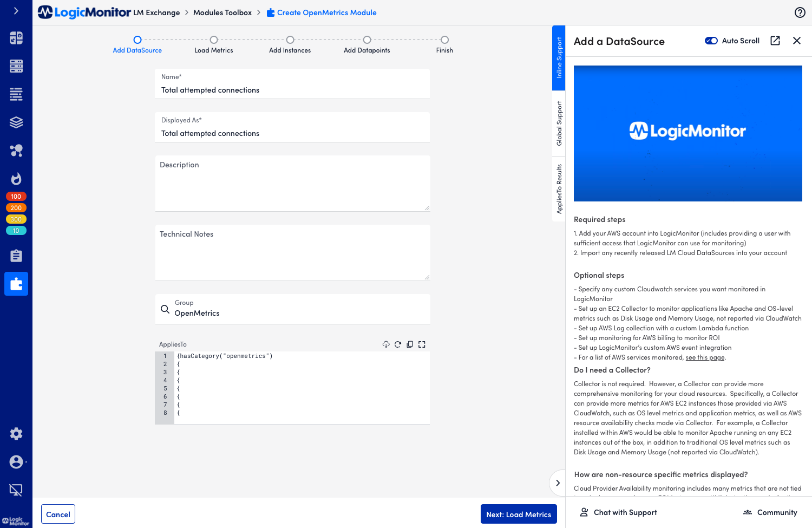Click the Name input field
812x528 pixels.
(x=292, y=84)
